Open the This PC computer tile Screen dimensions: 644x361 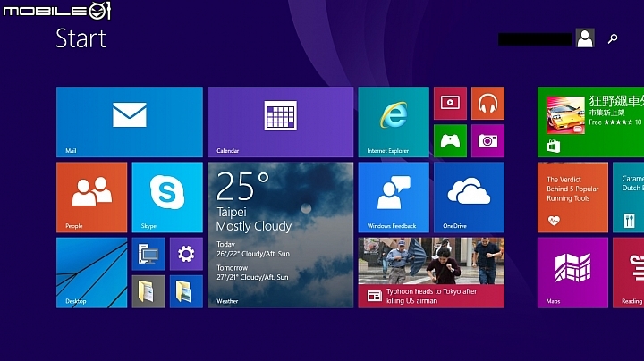148,254
